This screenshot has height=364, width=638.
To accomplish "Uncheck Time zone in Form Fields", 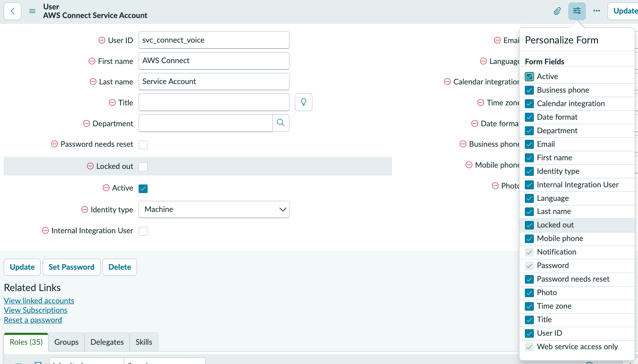I will click(529, 306).
